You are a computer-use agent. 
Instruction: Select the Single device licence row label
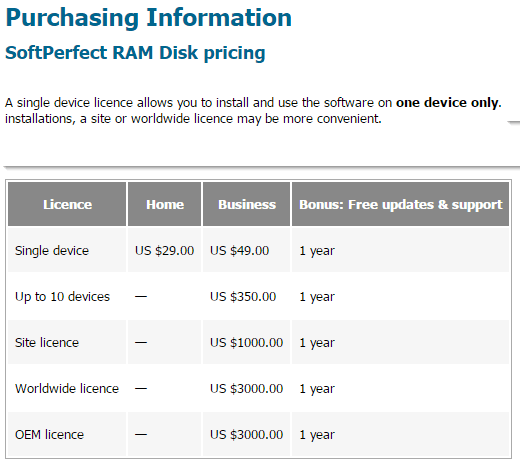(52, 251)
